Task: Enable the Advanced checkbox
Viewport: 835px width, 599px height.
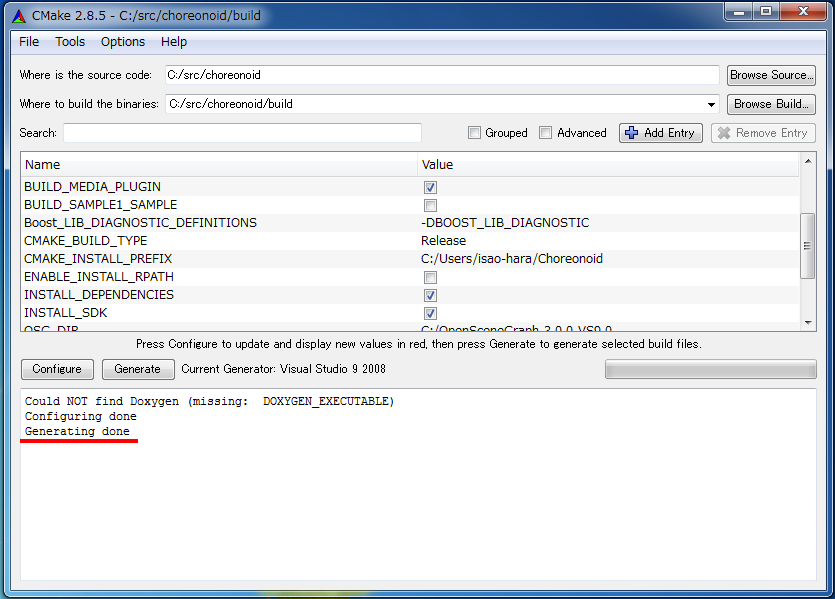Action: pos(546,132)
